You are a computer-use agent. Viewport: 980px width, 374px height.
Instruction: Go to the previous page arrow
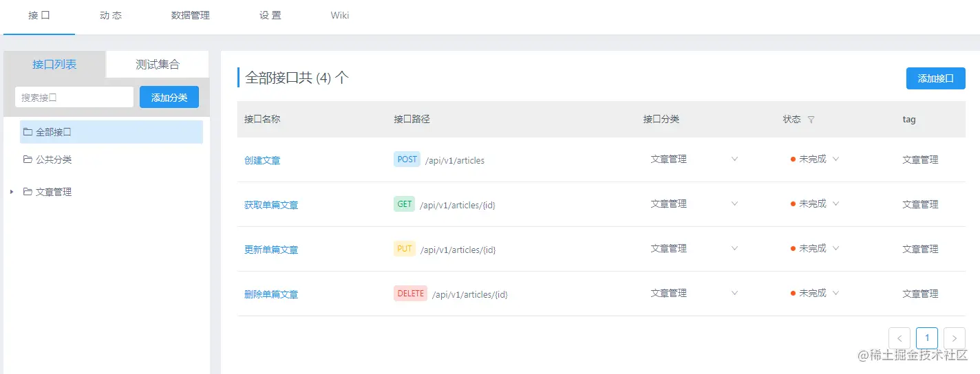pyautogui.click(x=899, y=338)
